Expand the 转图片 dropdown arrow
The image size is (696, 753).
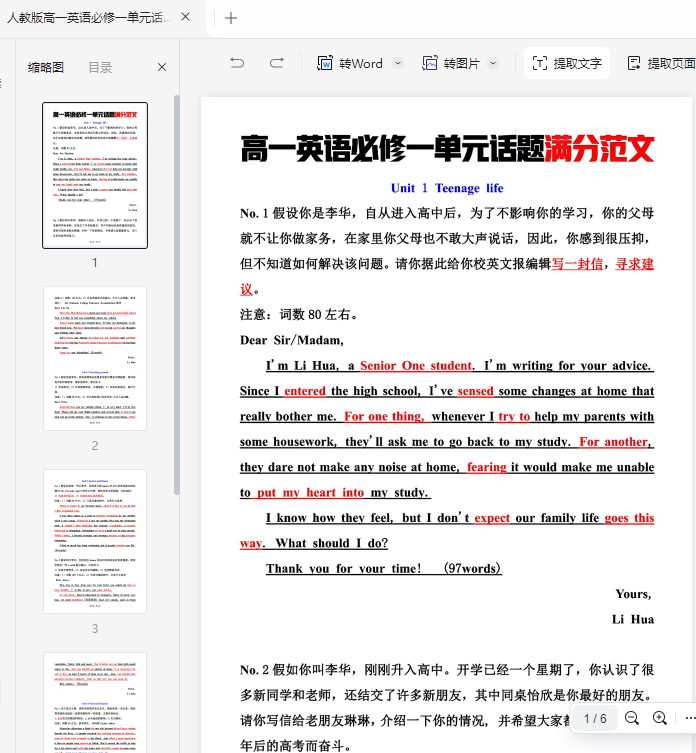click(x=493, y=63)
